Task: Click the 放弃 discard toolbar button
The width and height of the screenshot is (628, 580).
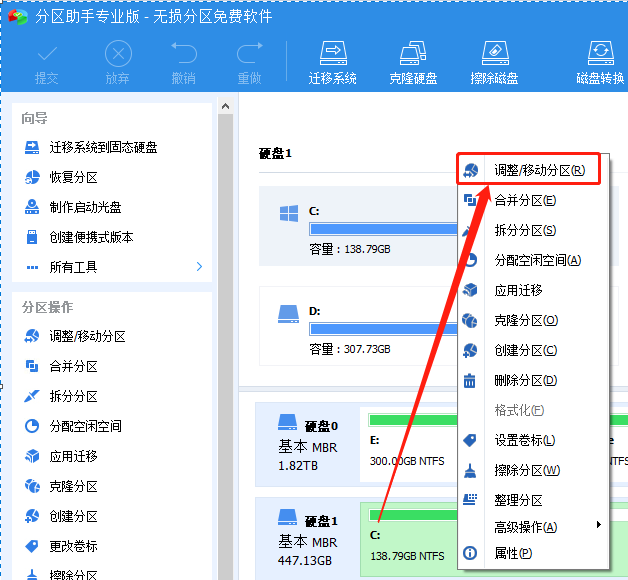Action: coord(118,62)
